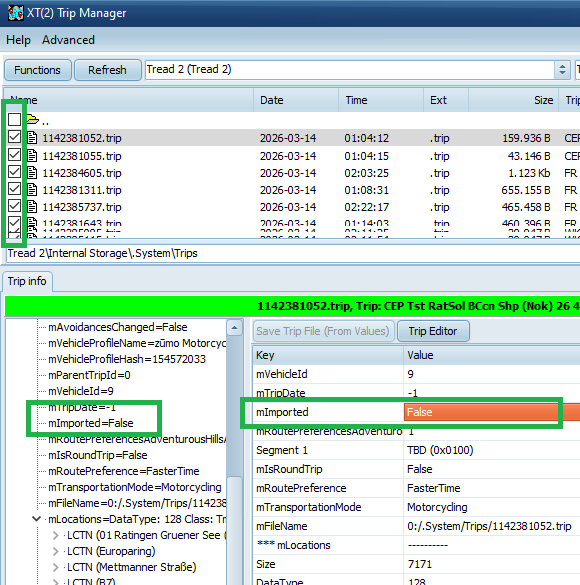Toggle the checkbox for 1142384605.trip
This screenshot has width=580, height=585.
tap(15, 172)
